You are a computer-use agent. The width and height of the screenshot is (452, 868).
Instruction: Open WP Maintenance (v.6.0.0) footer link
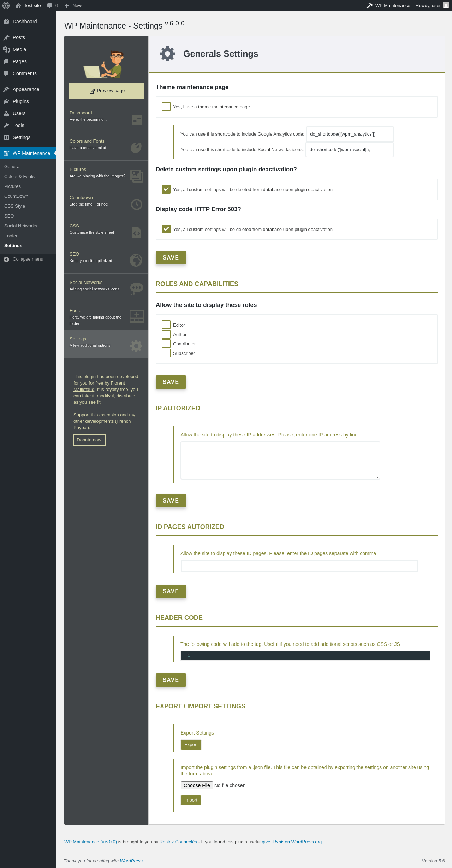point(90,842)
